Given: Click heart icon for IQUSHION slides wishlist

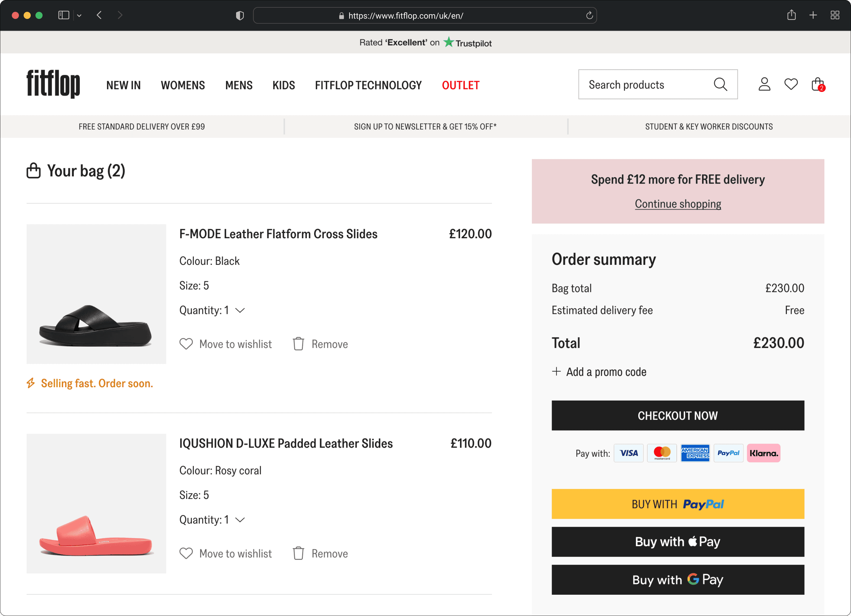Looking at the screenshot, I should [186, 553].
